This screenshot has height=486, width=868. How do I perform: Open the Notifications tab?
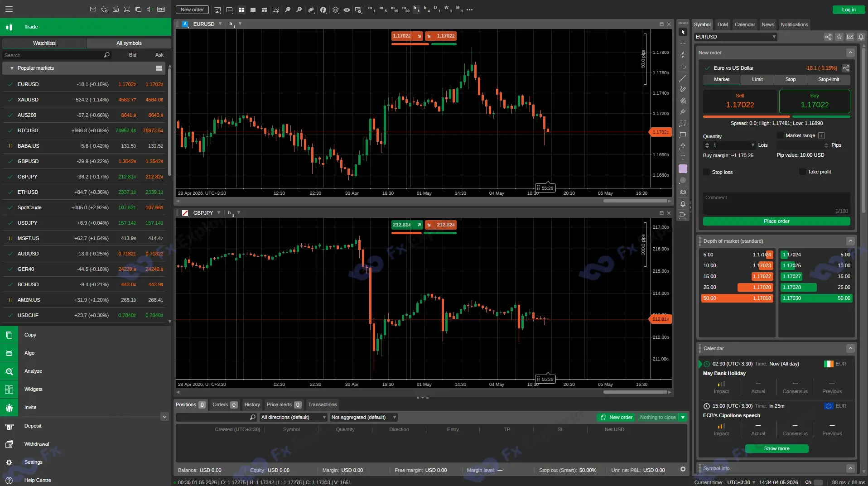click(794, 24)
